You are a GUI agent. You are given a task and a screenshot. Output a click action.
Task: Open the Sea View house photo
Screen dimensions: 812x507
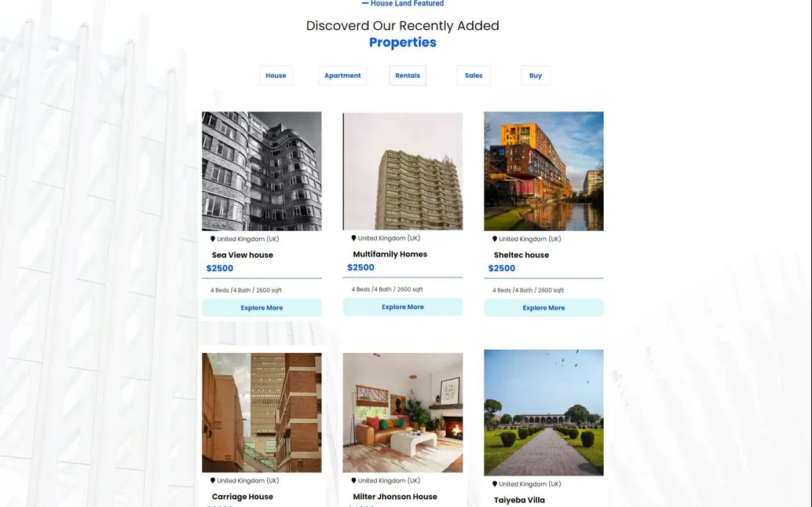tap(262, 171)
